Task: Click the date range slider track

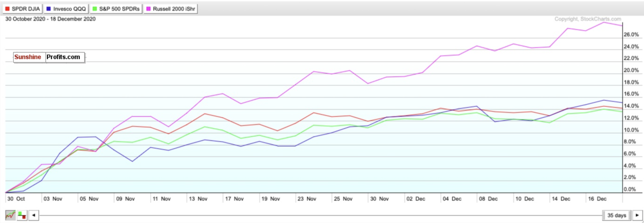Action: tap(320, 215)
